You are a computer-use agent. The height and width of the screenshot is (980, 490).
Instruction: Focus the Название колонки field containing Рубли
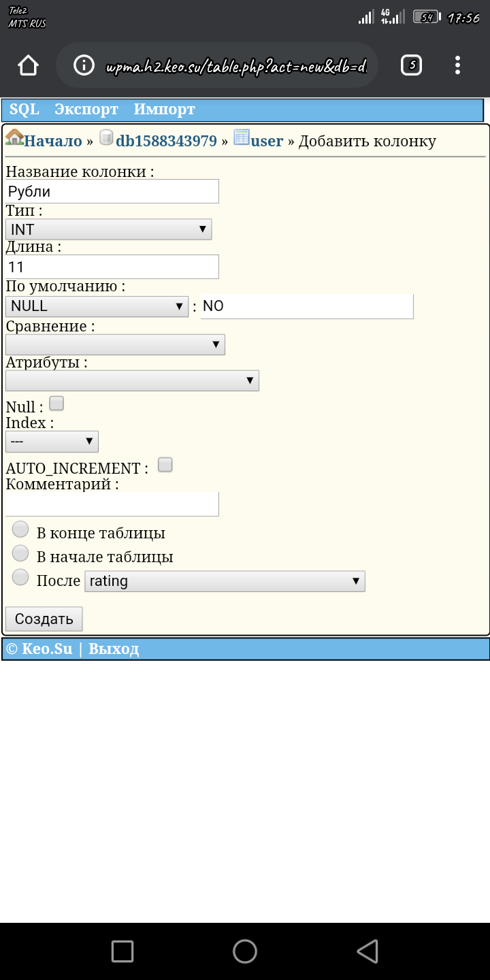112,191
